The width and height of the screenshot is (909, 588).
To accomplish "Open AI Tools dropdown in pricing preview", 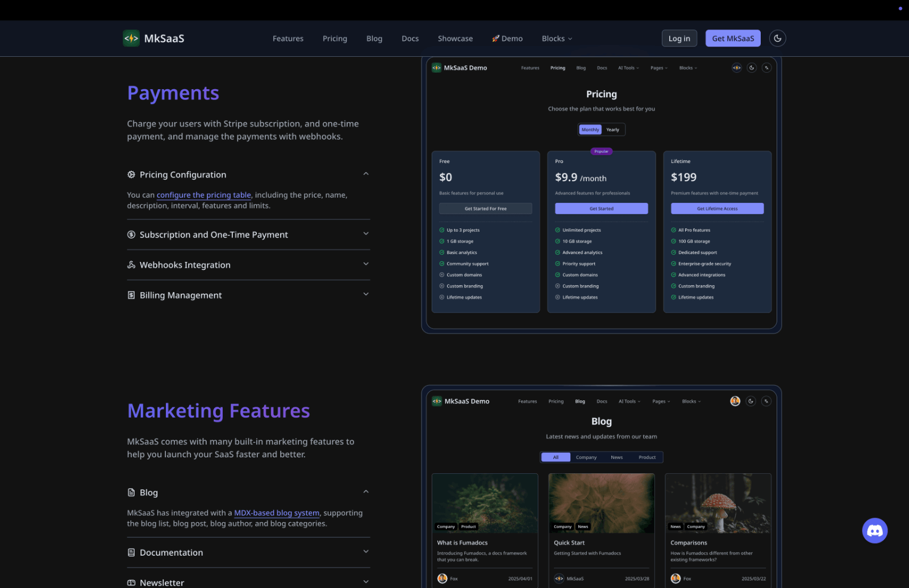I will coord(628,68).
